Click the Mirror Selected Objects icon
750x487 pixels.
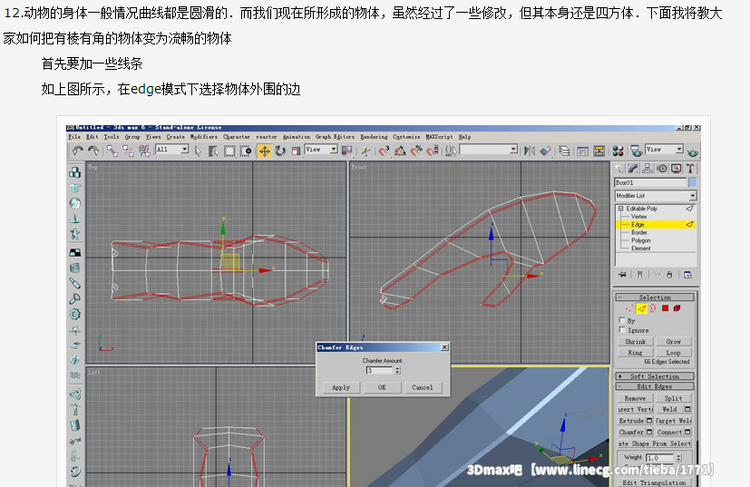[x=529, y=151]
